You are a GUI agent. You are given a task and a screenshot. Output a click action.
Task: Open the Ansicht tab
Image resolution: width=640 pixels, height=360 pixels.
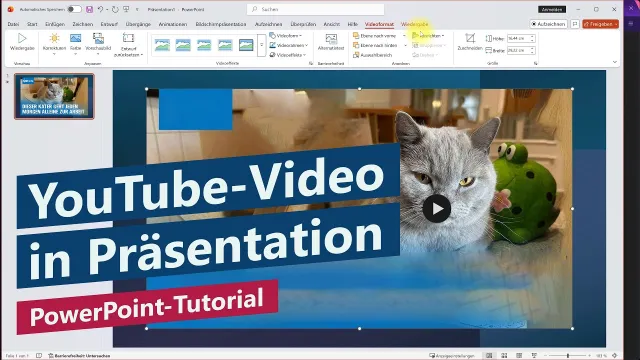pos(332,24)
